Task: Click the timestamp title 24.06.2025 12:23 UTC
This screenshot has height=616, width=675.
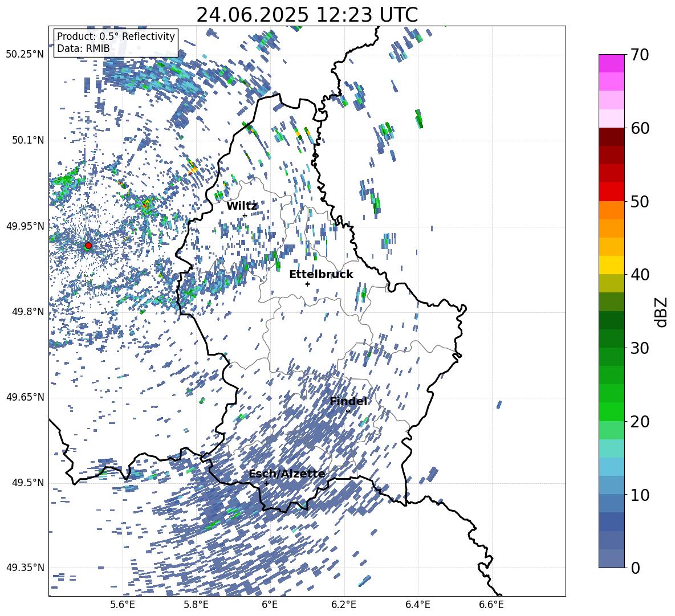Action: click(x=307, y=15)
